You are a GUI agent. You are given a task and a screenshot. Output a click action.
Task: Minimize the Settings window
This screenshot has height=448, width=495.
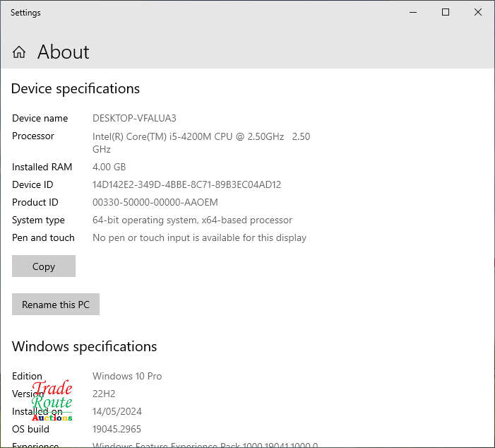tap(413, 13)
